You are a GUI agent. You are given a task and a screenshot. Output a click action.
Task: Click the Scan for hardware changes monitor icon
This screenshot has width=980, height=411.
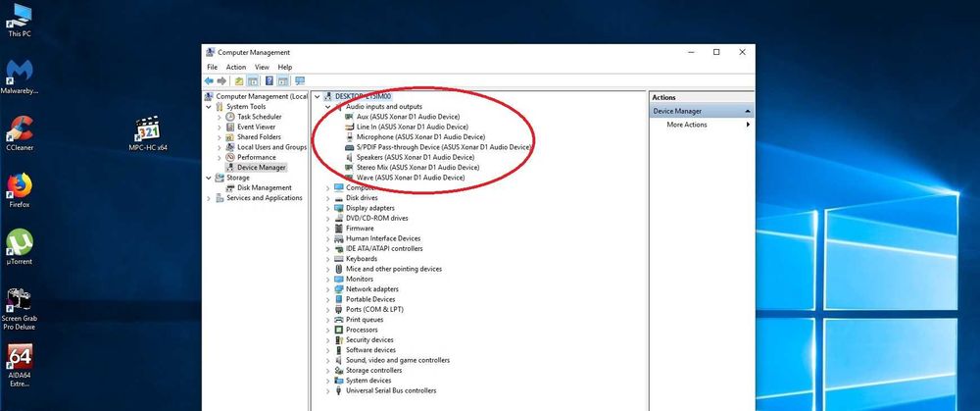299,80
